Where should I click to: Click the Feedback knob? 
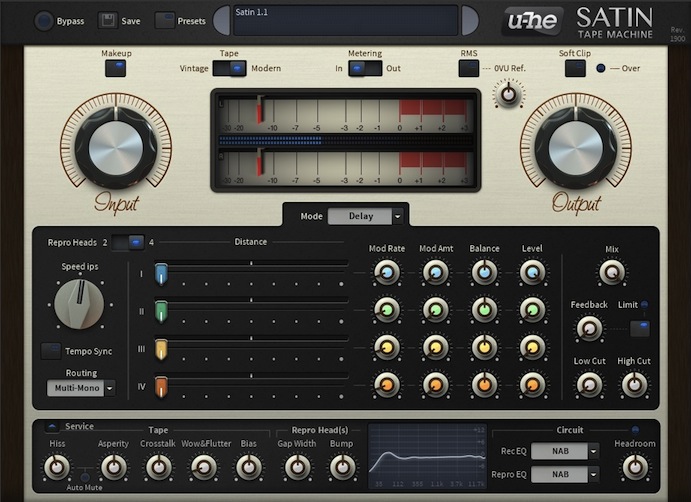pos(589,328)
